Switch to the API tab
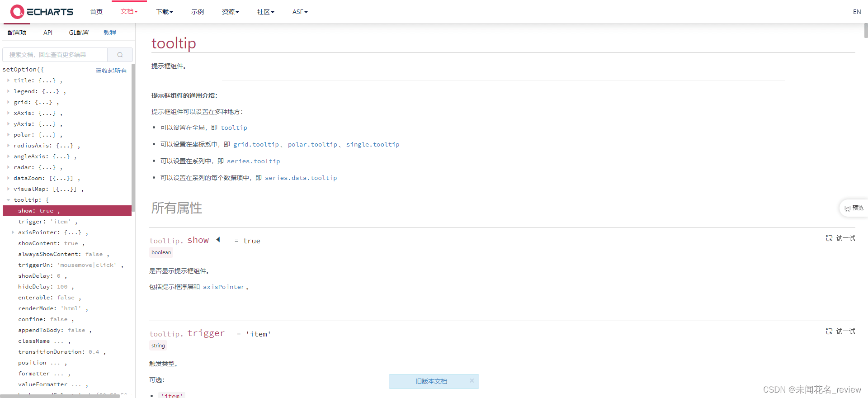This screenshot has width=868, height=398. 48,33
